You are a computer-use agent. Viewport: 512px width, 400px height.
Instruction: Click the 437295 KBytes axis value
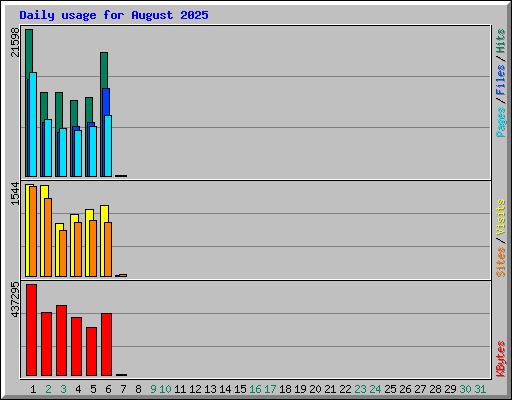[15, 299]
